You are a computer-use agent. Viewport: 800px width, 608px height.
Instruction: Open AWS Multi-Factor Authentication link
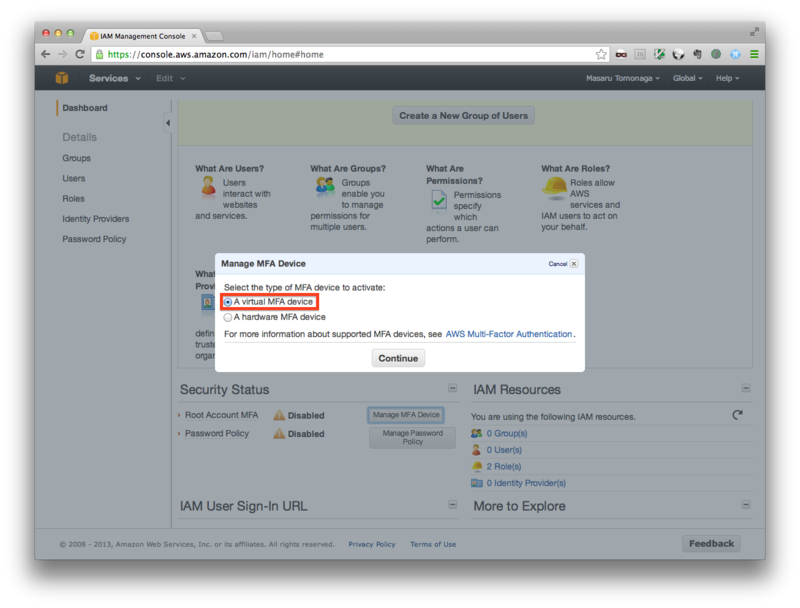click(x=509, y=334)
